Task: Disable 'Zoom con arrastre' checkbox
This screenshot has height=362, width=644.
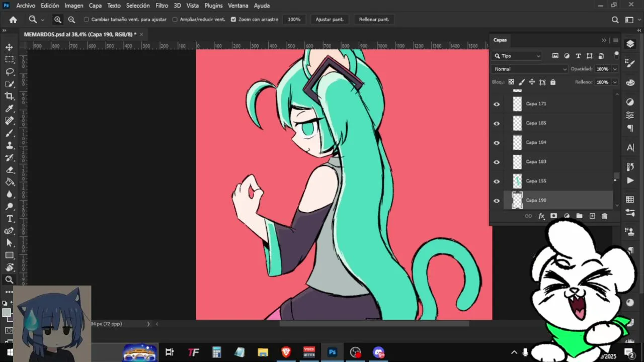Action: [233, 20]
